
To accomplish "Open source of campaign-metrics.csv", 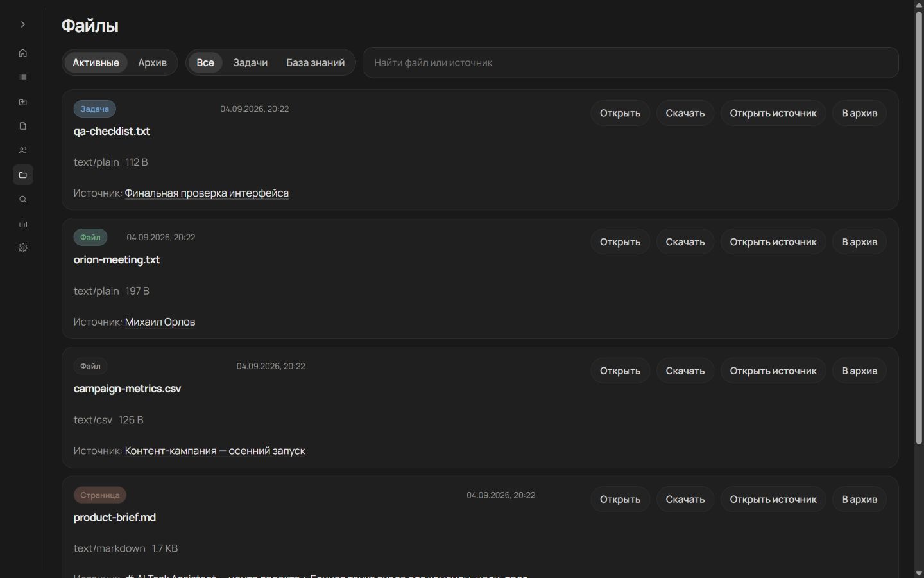I will (x=773, y=371).
